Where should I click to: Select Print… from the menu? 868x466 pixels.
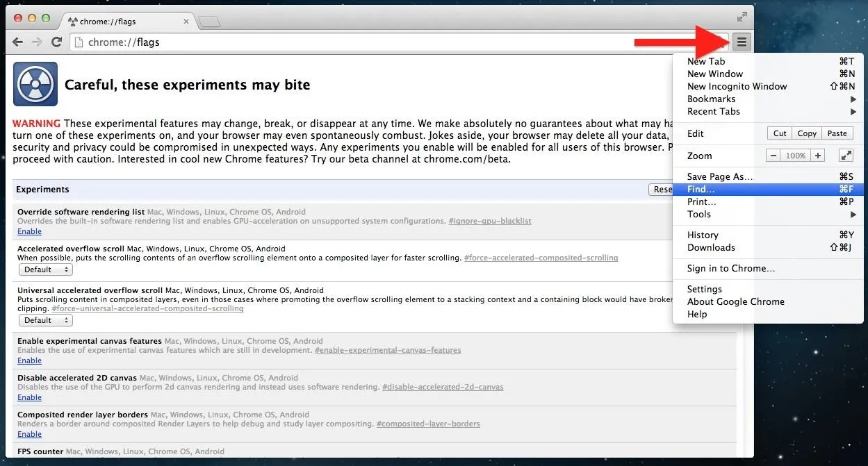coord(768,202)
